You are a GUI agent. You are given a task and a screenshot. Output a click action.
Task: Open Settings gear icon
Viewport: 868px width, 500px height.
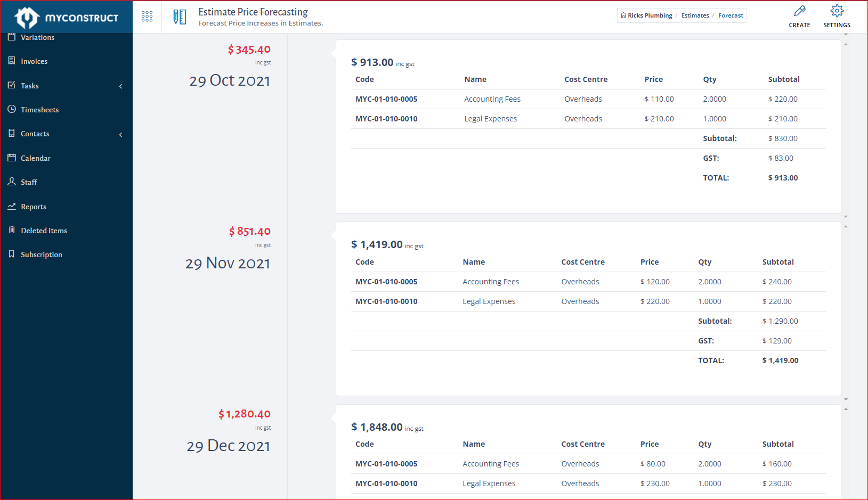click(x=837, y=11)
